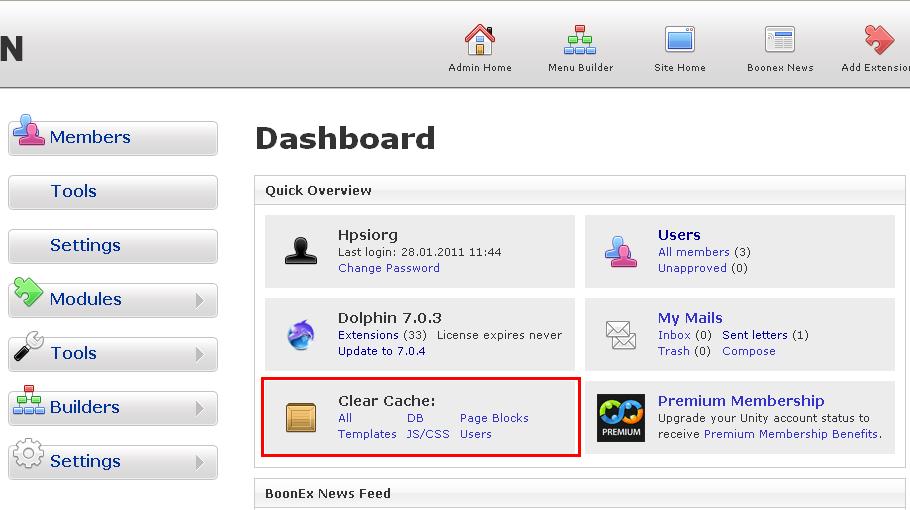Screen dimensions: 910x510
Task: Click the Dolphin logo icon
Action: 301,335
